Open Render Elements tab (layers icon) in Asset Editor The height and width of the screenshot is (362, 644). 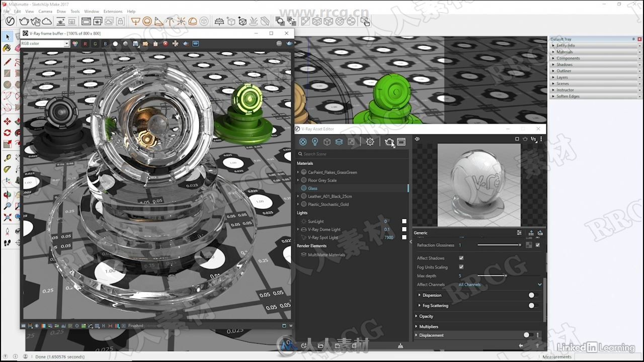(339, 142)
